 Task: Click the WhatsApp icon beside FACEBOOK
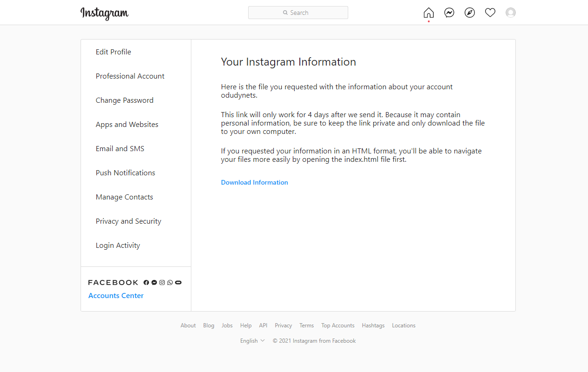[x=170, y=283]
